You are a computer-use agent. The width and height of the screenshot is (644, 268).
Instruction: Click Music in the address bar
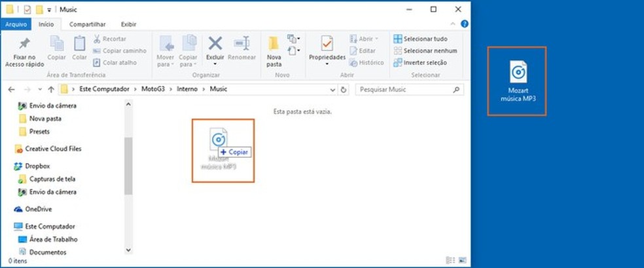[219, 89]
